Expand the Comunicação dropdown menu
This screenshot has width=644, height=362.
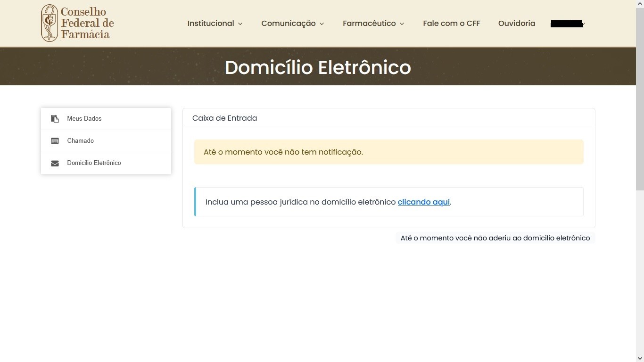(x=293, y=24)
